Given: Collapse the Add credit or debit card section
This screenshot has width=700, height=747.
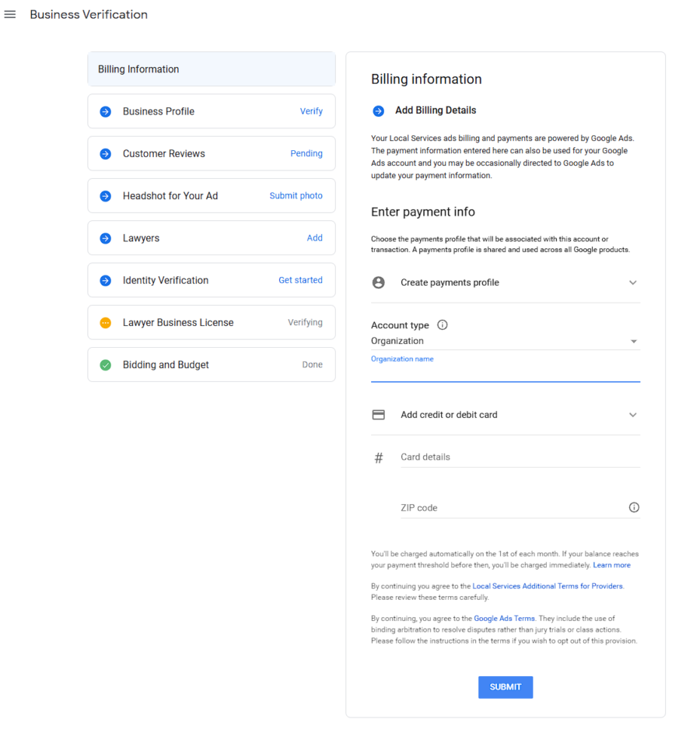Looking at the screenshot, I should point(632,415).
